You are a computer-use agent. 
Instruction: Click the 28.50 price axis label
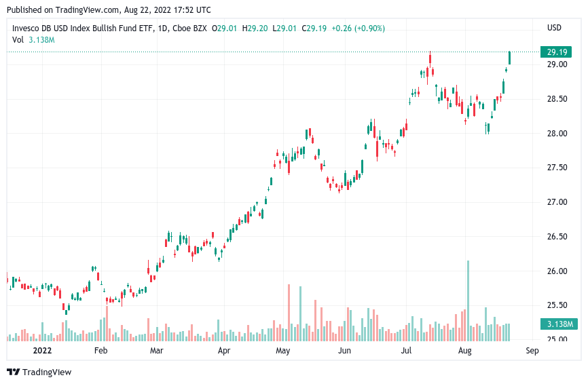pyautogui.click(x=557, y=99)
